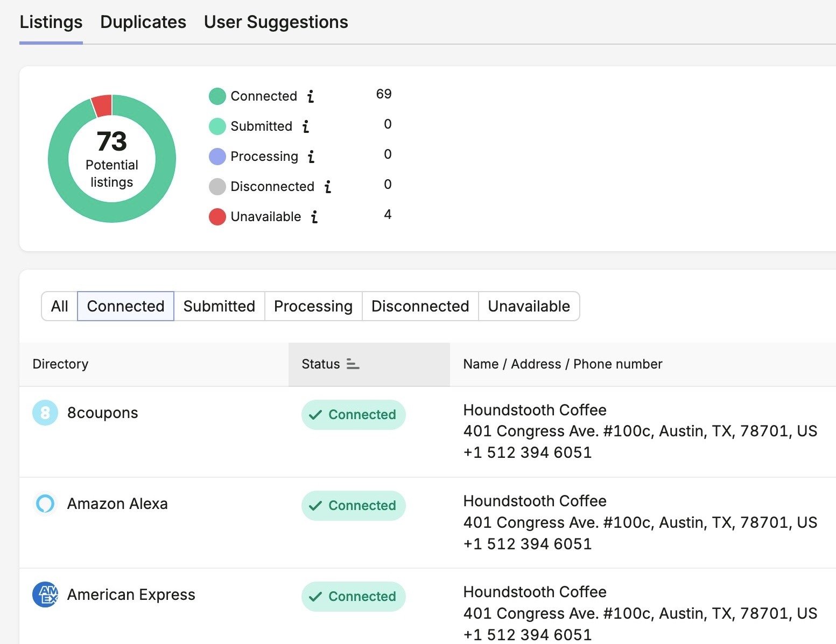The image size is (836, 644).
Task: Switch to the Listings tab
Action: tap(51, 22)
